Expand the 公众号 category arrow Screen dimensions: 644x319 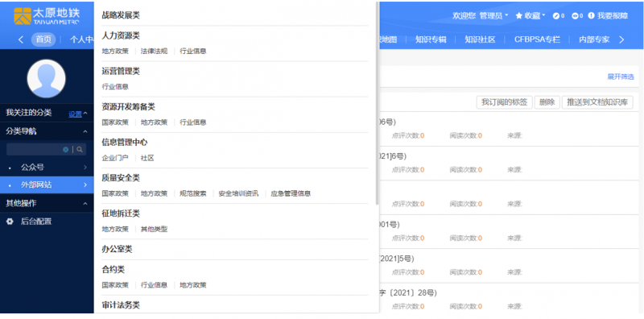[x=85, y=168]
